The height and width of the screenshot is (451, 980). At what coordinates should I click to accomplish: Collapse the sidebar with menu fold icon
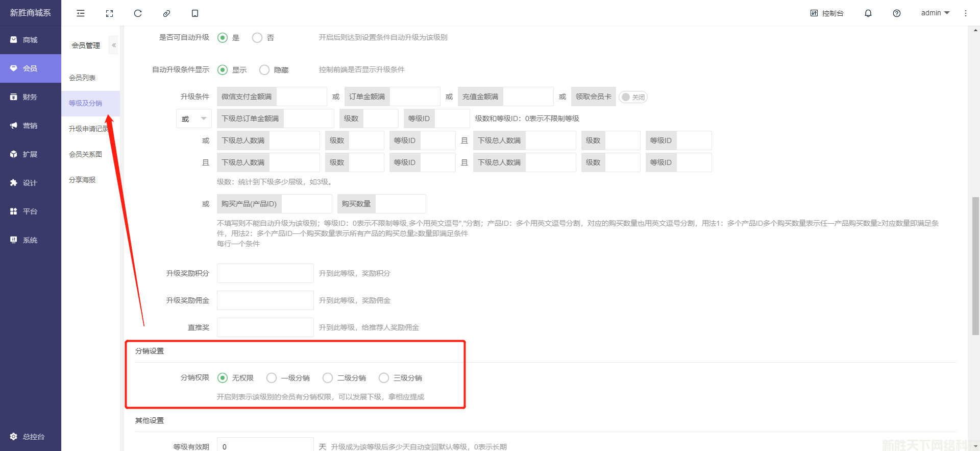tap(81, 13)
